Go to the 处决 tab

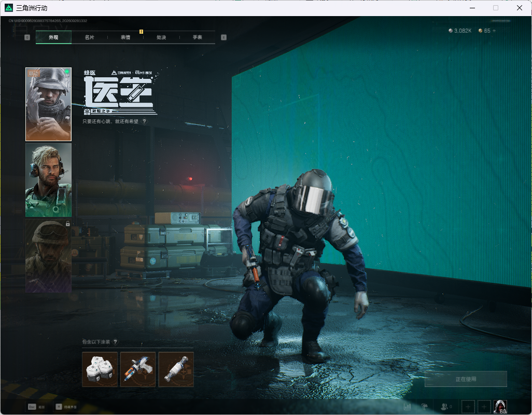point(161,37)
